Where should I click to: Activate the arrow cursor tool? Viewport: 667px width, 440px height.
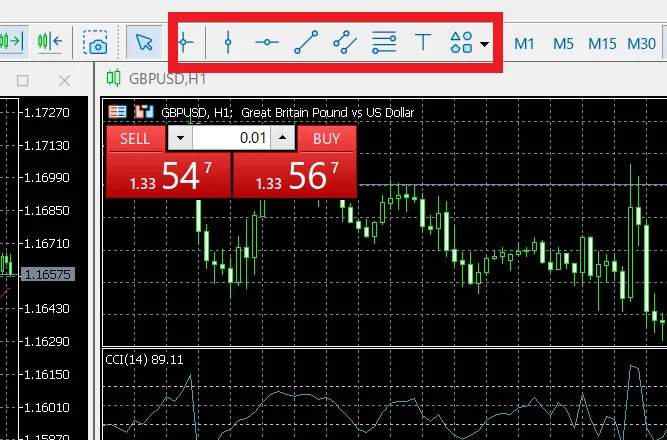tap(145, 42)
